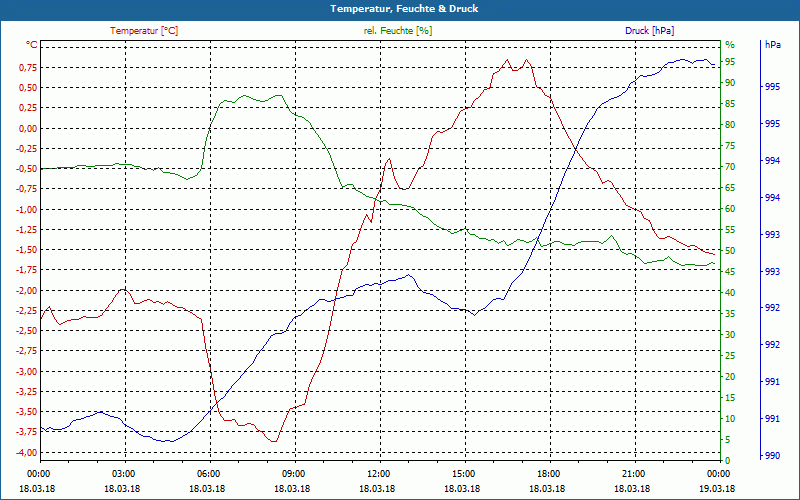Click the "45" green humidity axis value
Image resolution: width=800 pixels, height=500 pixels.
(730, 272)
